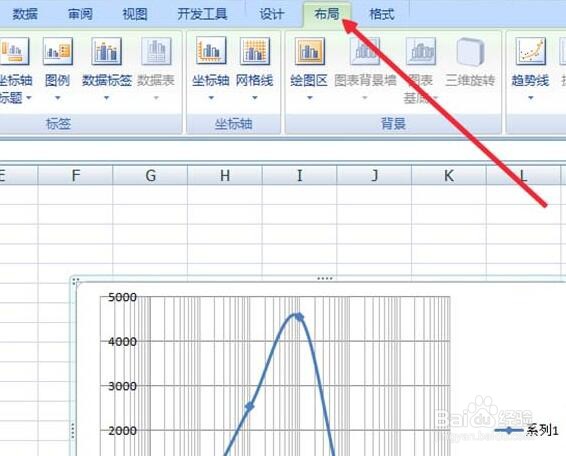
Task: Click the 图表基底 floor icon
Action: [421, 51]
